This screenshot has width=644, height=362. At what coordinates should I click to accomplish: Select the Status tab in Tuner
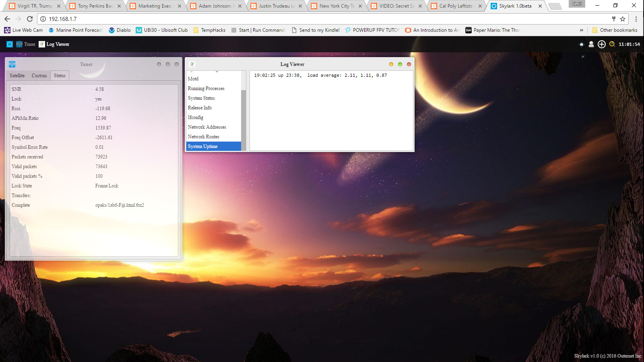[60, 76]
